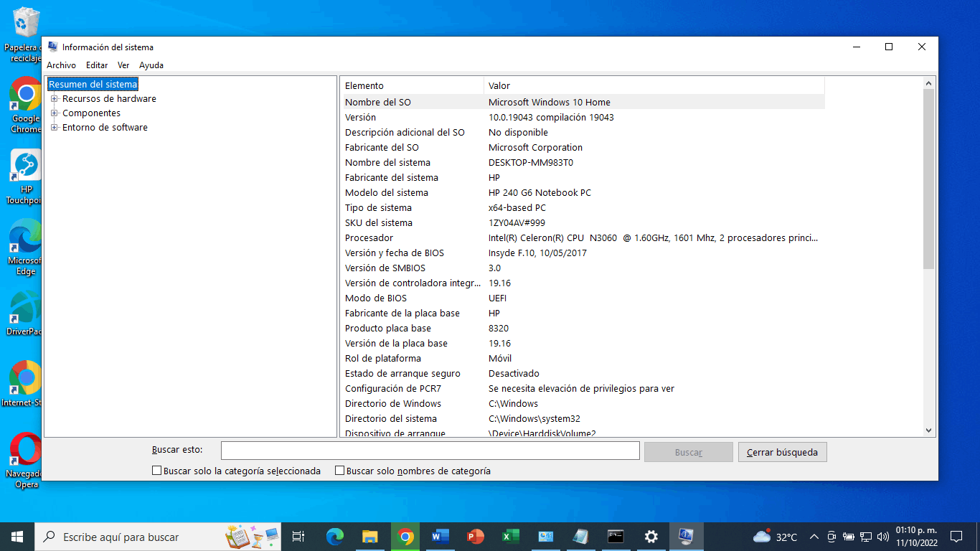The height and width of the screenshot is (551, 980).
Task: Select the 'Procesador' row
Action: (x=584, y=237)
